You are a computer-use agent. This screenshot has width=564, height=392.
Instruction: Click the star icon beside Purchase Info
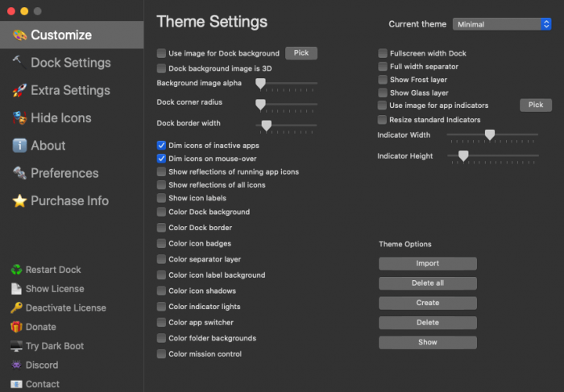(19, 201)
